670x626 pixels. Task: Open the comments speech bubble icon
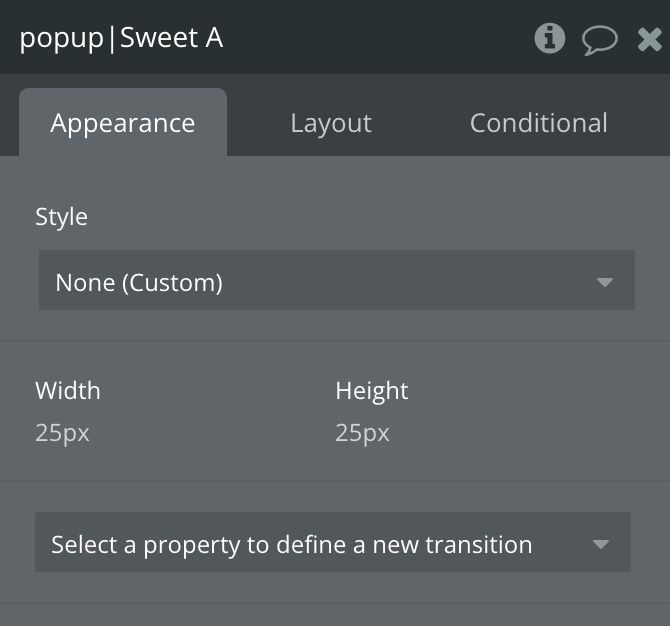tap(599, 40)
